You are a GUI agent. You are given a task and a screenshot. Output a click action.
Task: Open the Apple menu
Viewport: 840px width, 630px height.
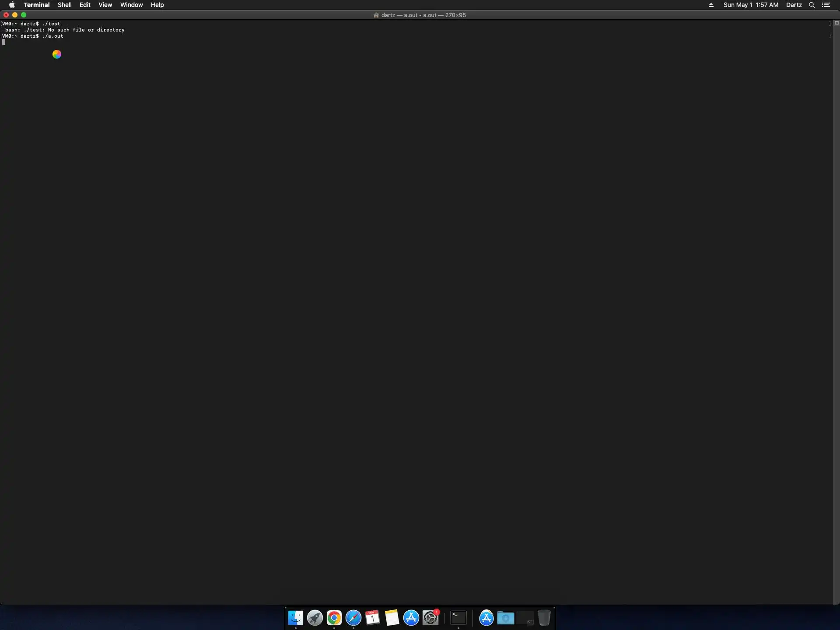(12, 5)
